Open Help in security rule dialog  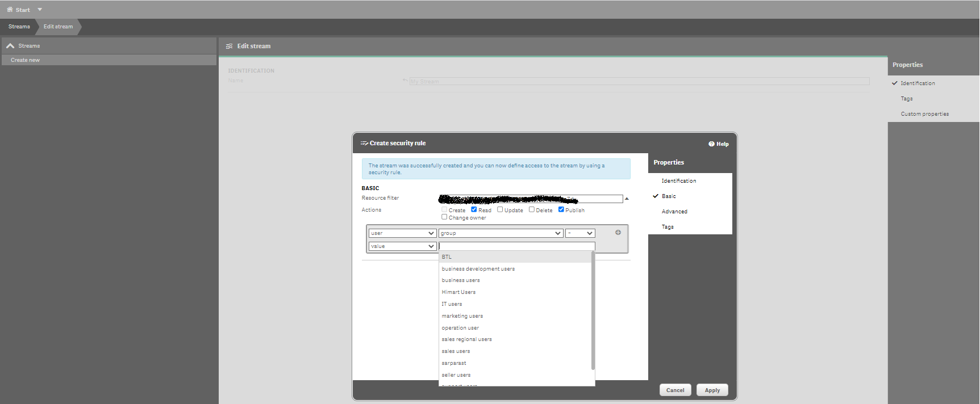719,144
